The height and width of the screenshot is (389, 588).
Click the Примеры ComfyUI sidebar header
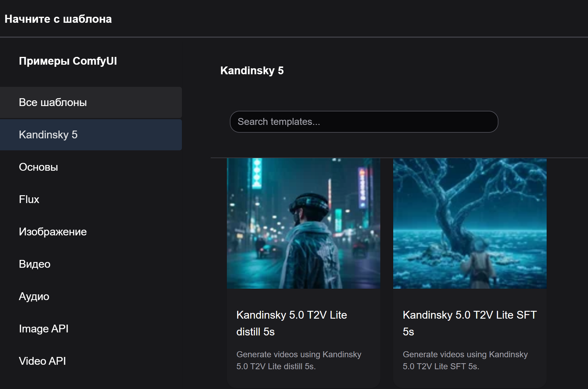(68, 61)
